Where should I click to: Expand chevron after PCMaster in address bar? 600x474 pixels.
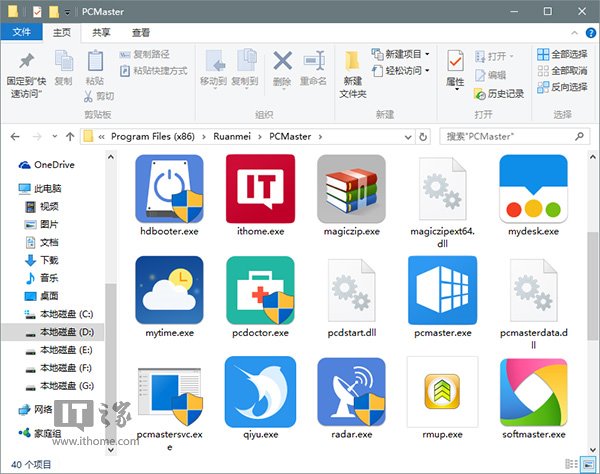tap(320, 137)
